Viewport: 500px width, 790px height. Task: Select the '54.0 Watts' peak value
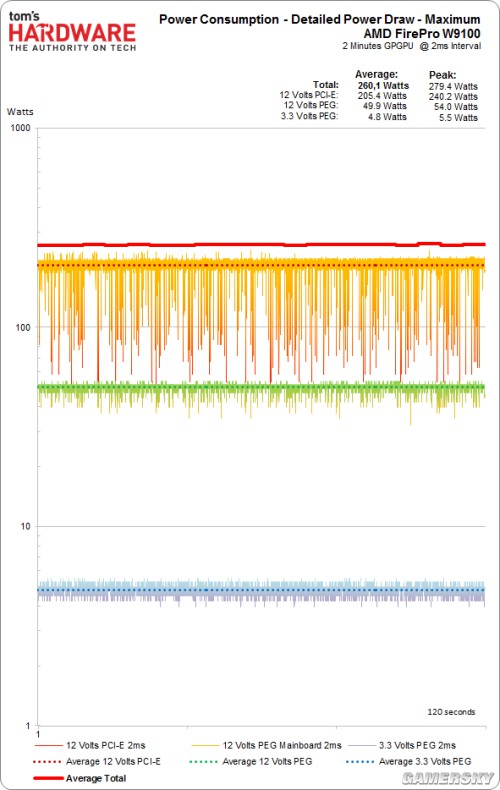456,107
